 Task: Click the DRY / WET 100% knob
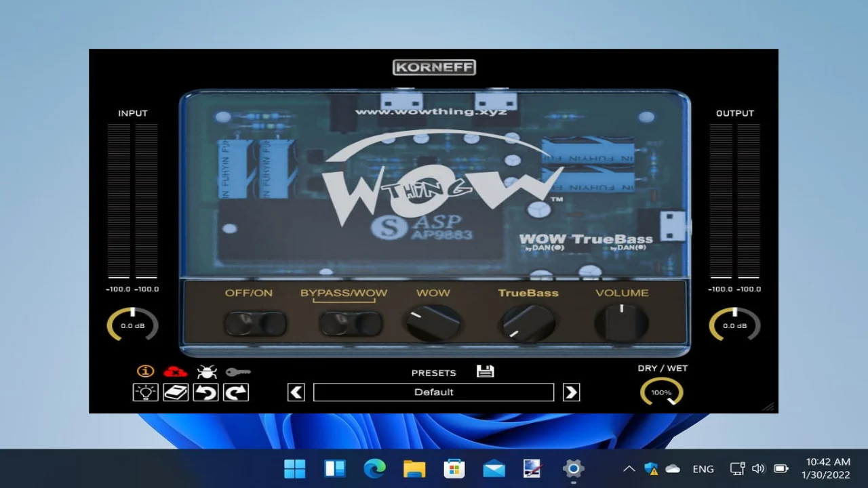(661, 392)
